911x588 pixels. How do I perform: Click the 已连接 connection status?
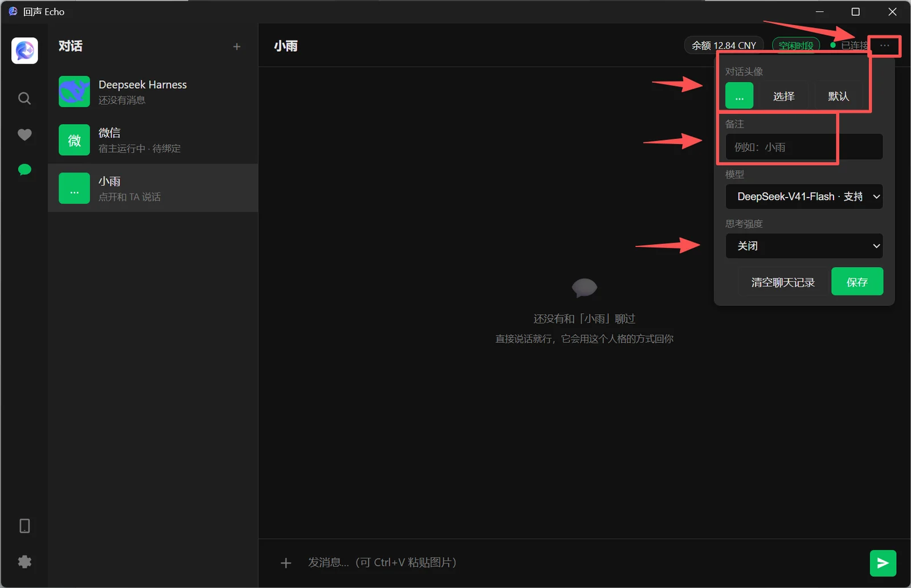[848, 46]
